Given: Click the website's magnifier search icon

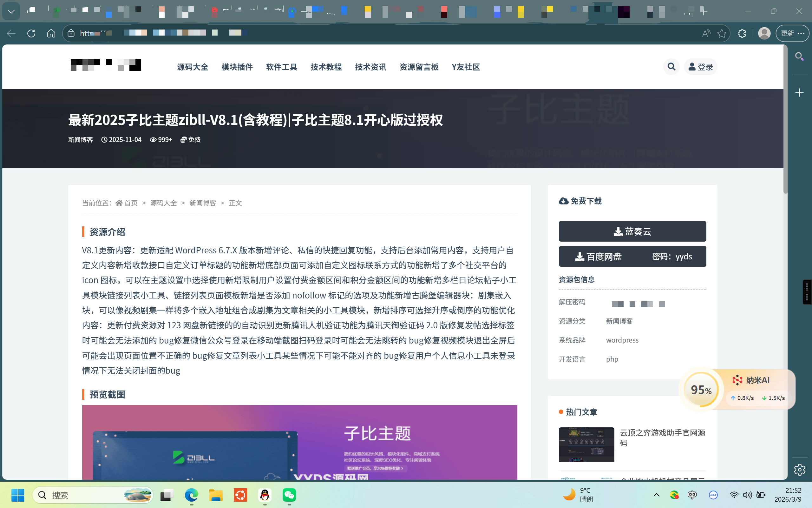Looking at the screenshot, I should [x=671, y=67].
